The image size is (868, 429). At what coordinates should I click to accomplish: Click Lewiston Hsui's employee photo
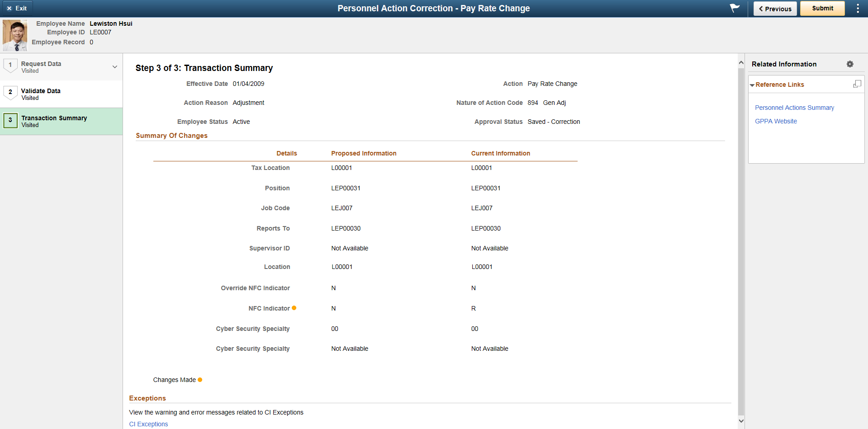point(15,35)
